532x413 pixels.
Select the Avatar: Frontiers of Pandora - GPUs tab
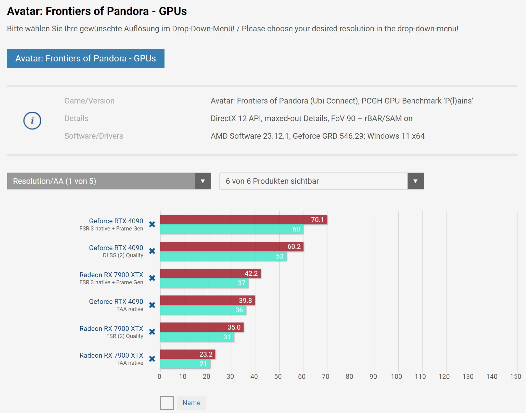(85, 58)
